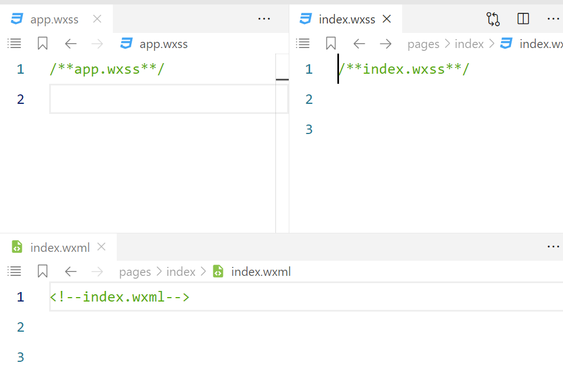Open more actions menu for index.wxml group
The image size is (563, 392).
coord(554,246)
